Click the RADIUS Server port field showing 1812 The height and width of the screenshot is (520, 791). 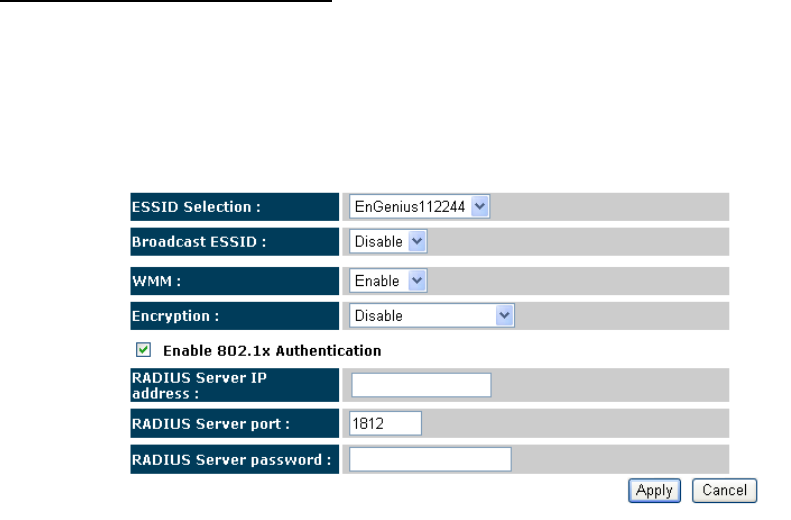point(385,423)
